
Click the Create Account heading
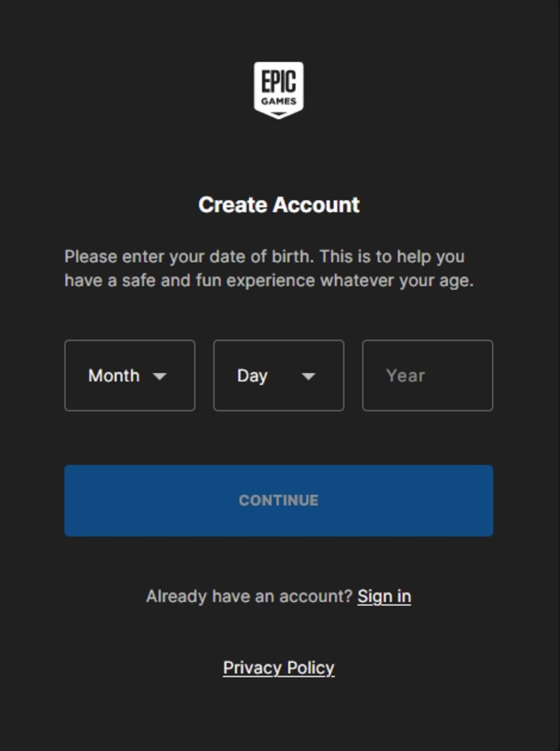point(279,205)
